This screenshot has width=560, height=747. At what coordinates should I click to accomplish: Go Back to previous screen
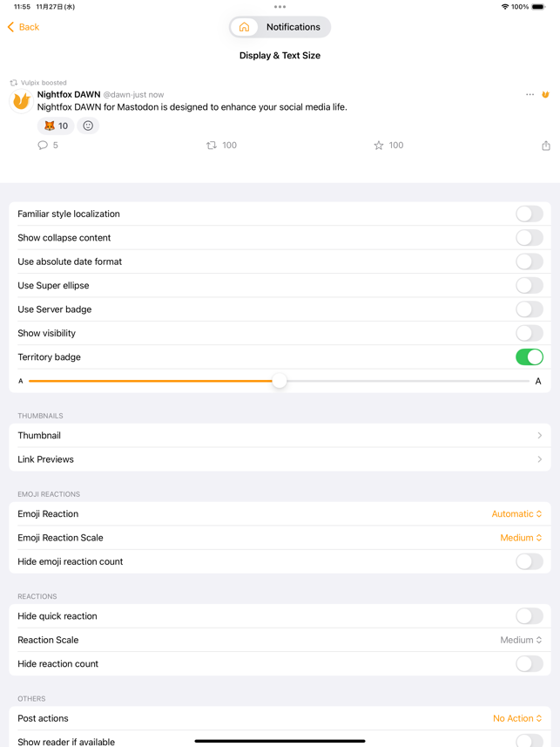point(24,27)
